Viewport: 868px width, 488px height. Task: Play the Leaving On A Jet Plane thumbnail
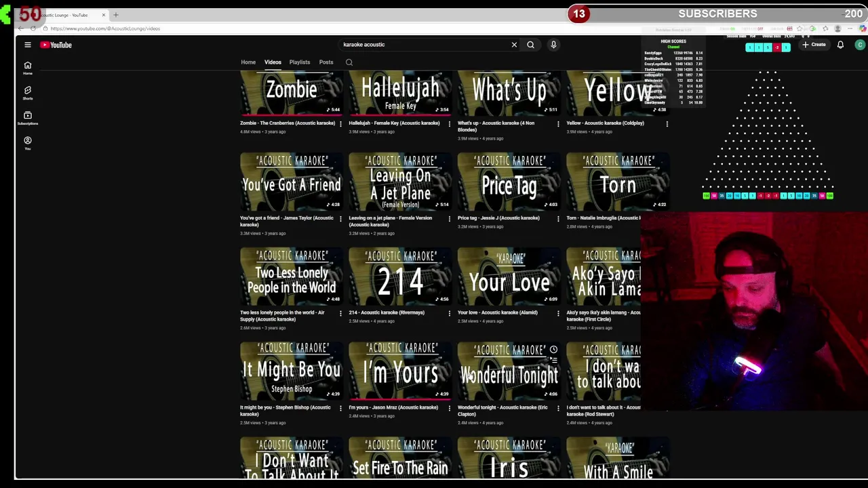point(400,181)
